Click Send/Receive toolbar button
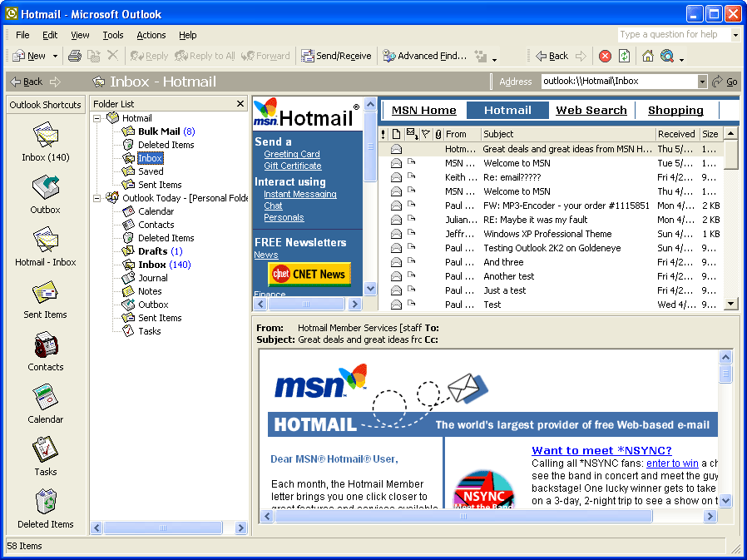The image size is (747, 560). 336,56
